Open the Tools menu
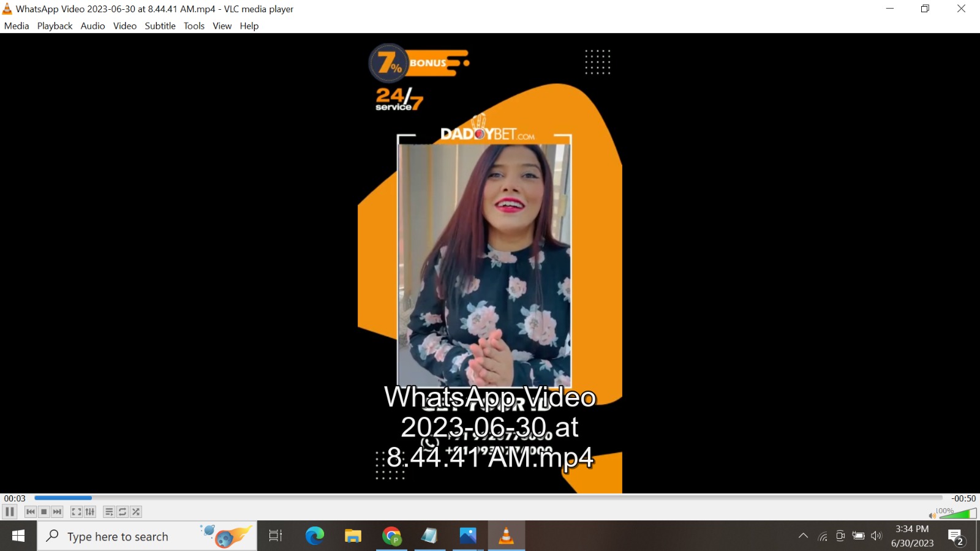Screen dimensions: 980x551 [194, 26]
